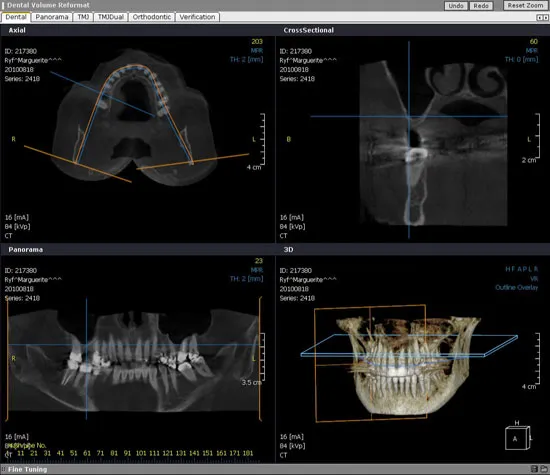Click Axial 'TH: 2 [mm]' thickness label
550x475 pixels.
pos(246,59)
